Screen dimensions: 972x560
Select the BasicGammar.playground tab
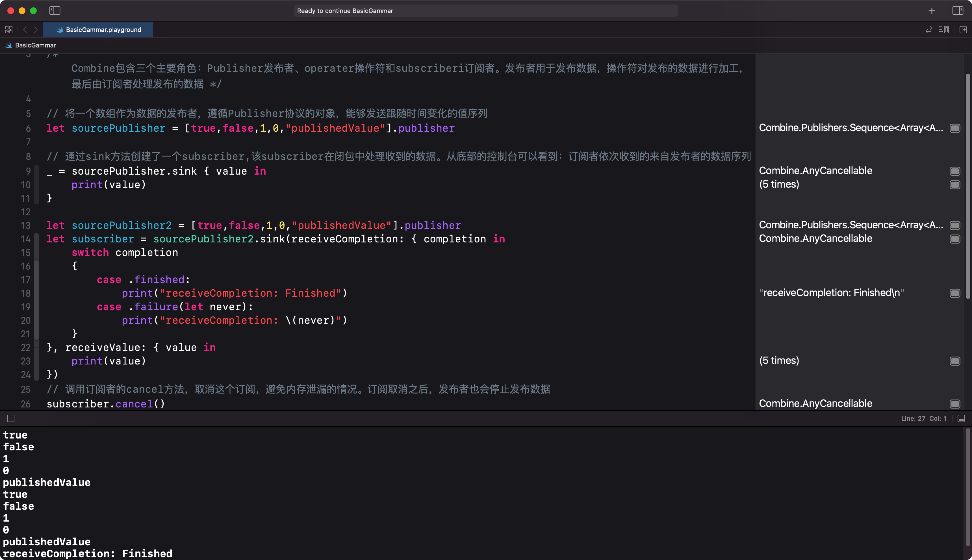point(98,30)
